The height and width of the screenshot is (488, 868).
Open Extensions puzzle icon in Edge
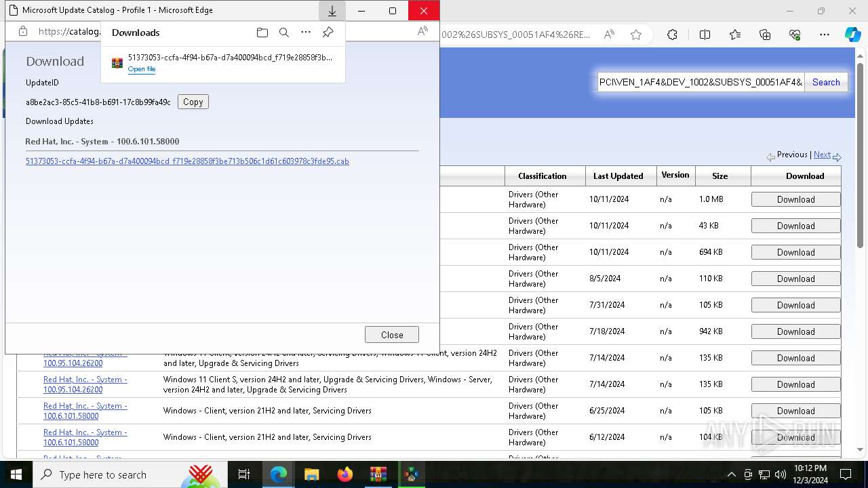point(672,35)
